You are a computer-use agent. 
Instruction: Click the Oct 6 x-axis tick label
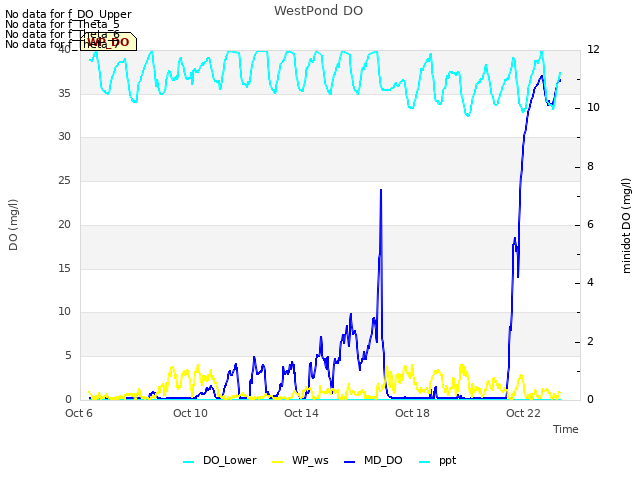[x=79, y=413]
